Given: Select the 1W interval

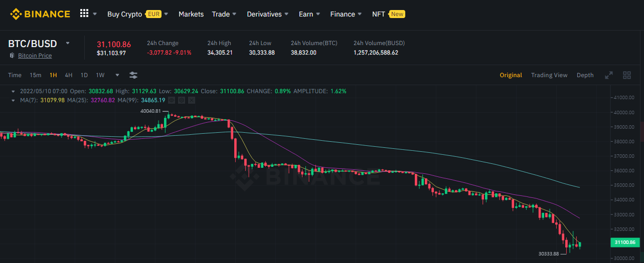Looking at the screenshot, I should tap(100, 75).
